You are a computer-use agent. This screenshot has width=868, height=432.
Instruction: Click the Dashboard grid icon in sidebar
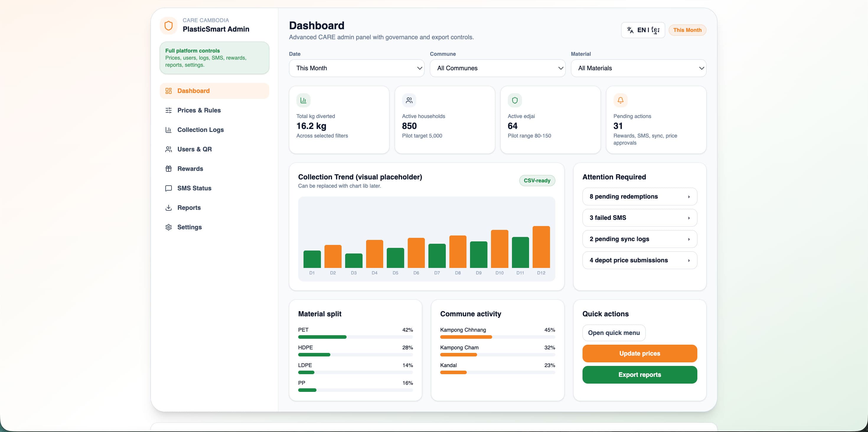[x=169, y=91]
